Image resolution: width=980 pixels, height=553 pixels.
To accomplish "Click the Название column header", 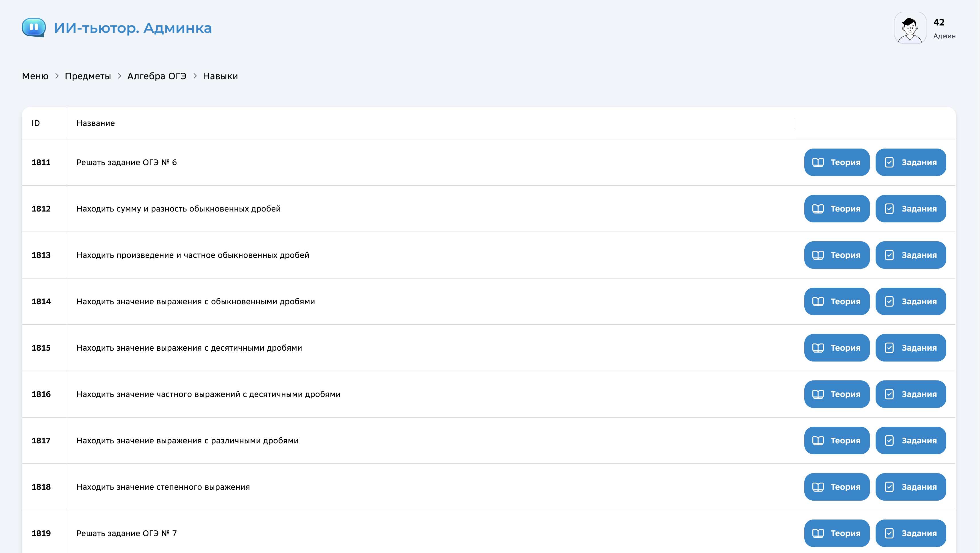I will tap(96, 123).
